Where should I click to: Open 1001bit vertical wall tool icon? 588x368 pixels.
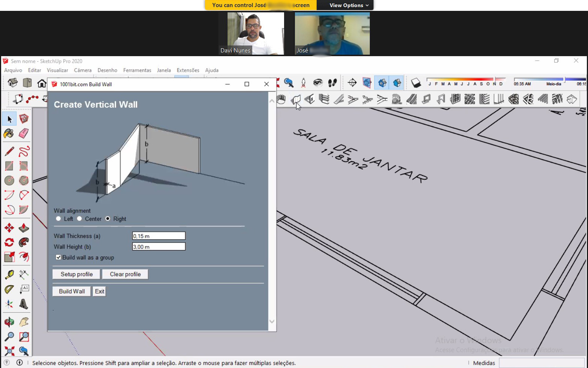[x=296, y=100]
